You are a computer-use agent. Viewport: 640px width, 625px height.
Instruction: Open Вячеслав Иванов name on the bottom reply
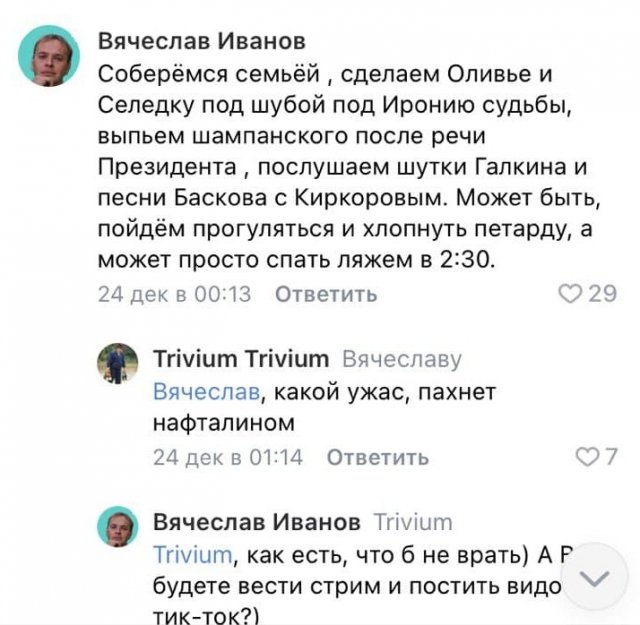(x=256, y=522)
